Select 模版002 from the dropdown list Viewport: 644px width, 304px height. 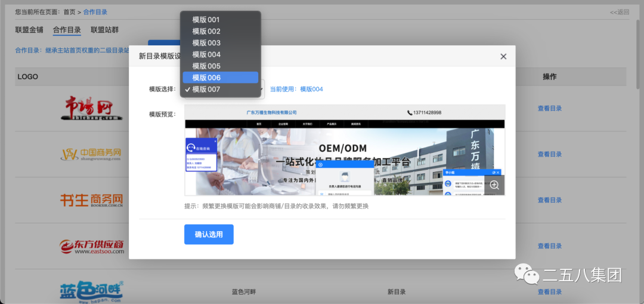click(x=221, y=31)
